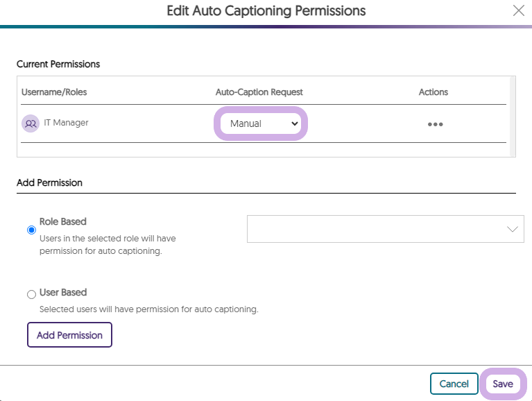This screenshot has height=401, width=532.
Task: Click the chevron arrow in the role selection box
Action: coord(512,229)
